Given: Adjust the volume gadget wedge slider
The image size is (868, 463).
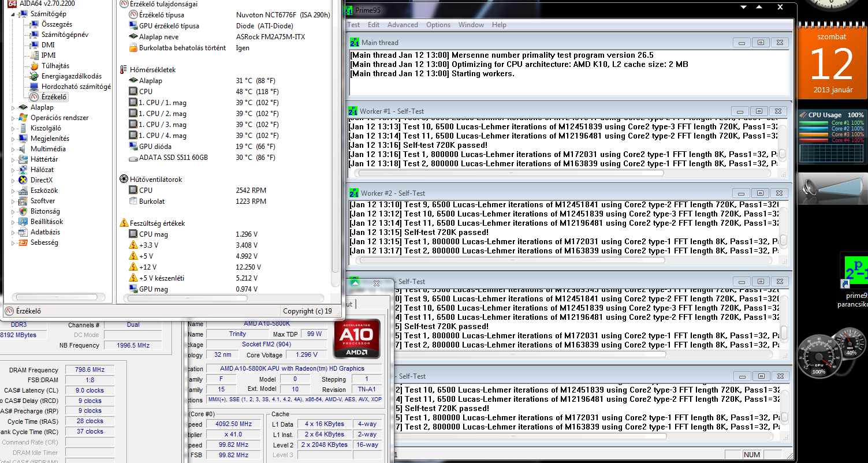Looking at the screenshot, I should 840,188.
